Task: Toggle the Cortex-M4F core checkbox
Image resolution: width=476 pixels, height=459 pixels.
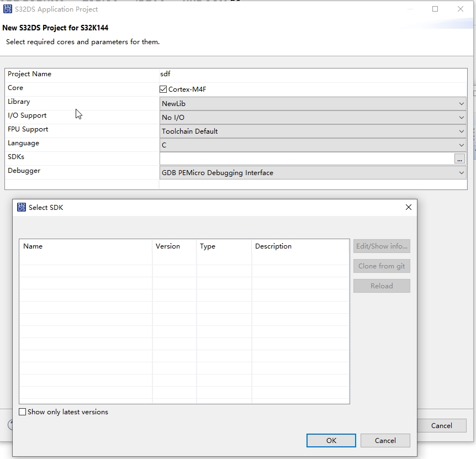Action: (163, 89)
